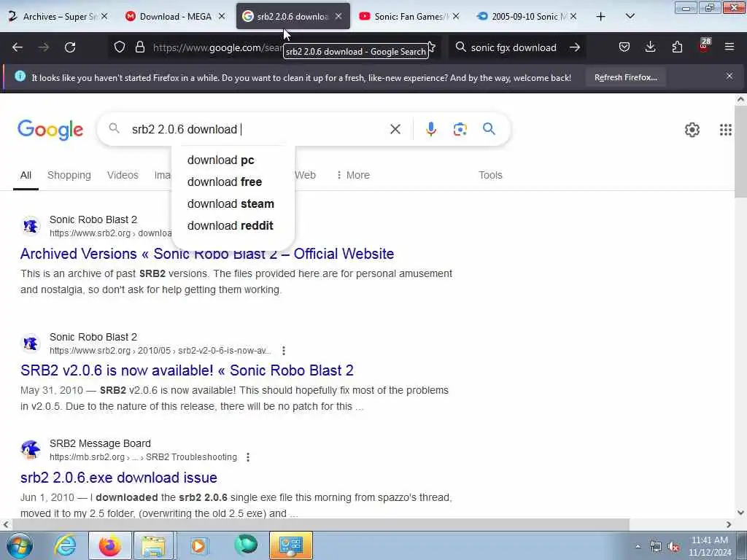The height and width of the screenshot is (560, 747).
Task: Open Google Lens image search icon
Action: 460,129
